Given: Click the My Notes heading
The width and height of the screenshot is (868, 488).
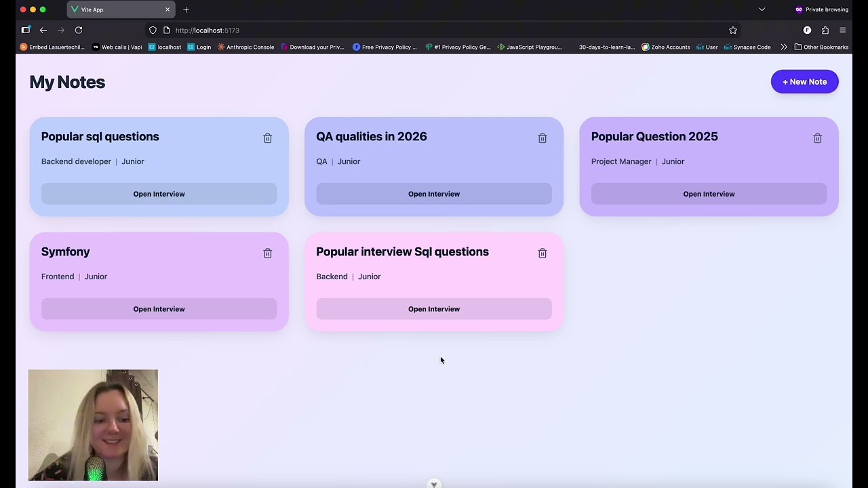Looking at the screenshot, I should coord(67,82).
